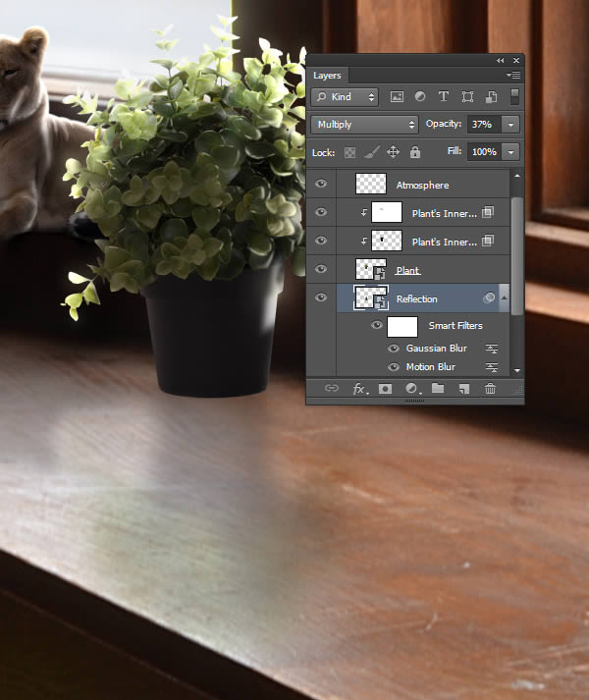This screenshot has width=589, height=700.
Task: Open the Multiply blend mode dropdown
Action: pos(364,125)
